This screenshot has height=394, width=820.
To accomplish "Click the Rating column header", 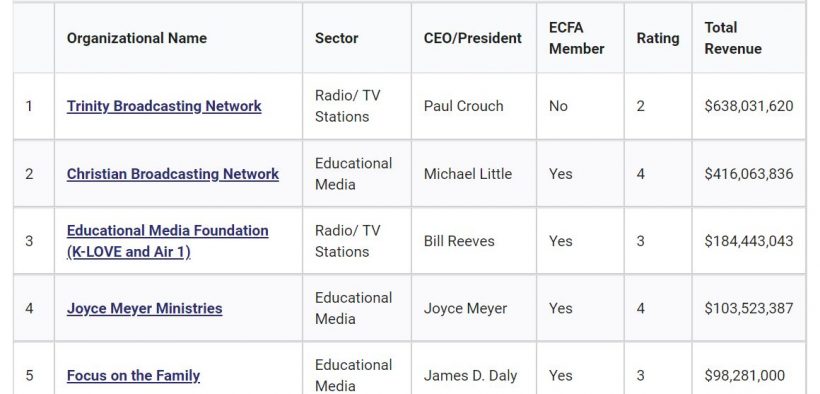I will pyautogui.click(x=658, y=38).
